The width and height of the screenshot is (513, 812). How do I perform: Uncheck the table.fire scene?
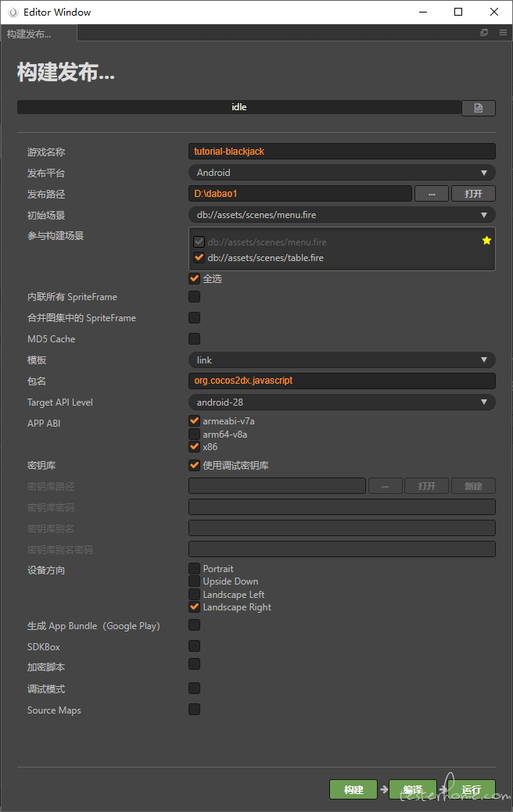tap(199, 257)
